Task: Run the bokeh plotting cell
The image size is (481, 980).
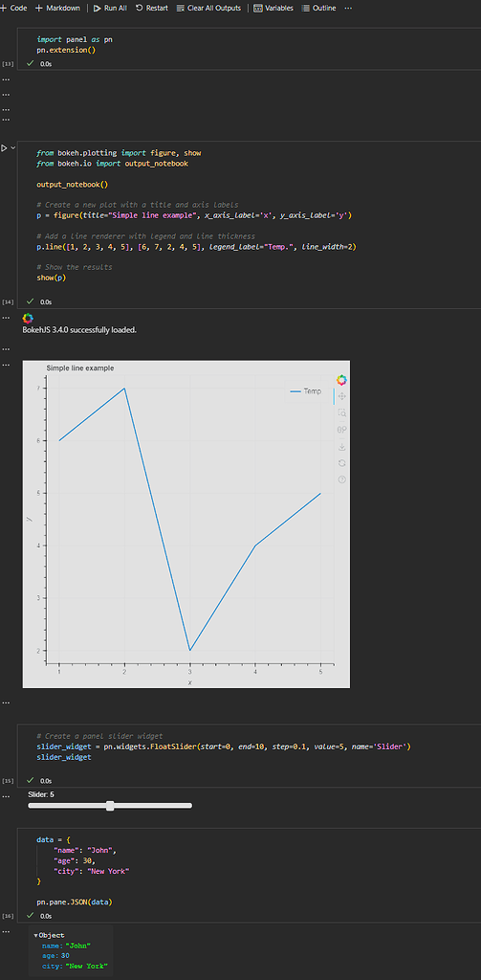Action: click(5, 148)
